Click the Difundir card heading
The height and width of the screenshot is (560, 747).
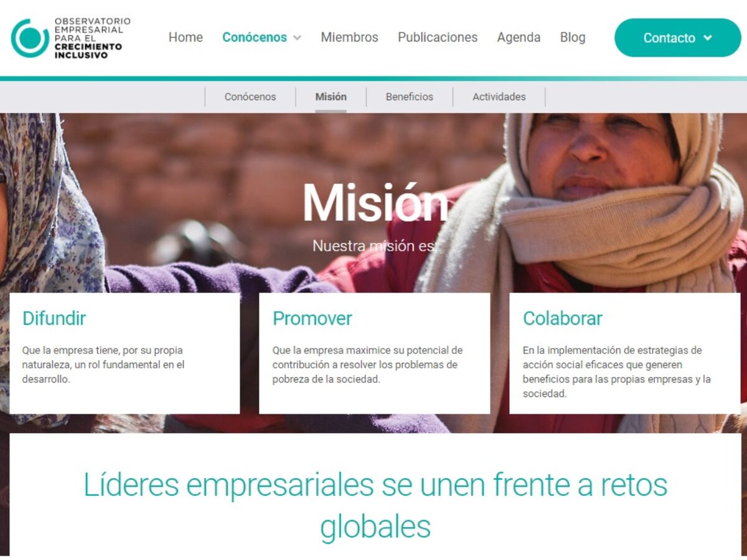(54, 319)
